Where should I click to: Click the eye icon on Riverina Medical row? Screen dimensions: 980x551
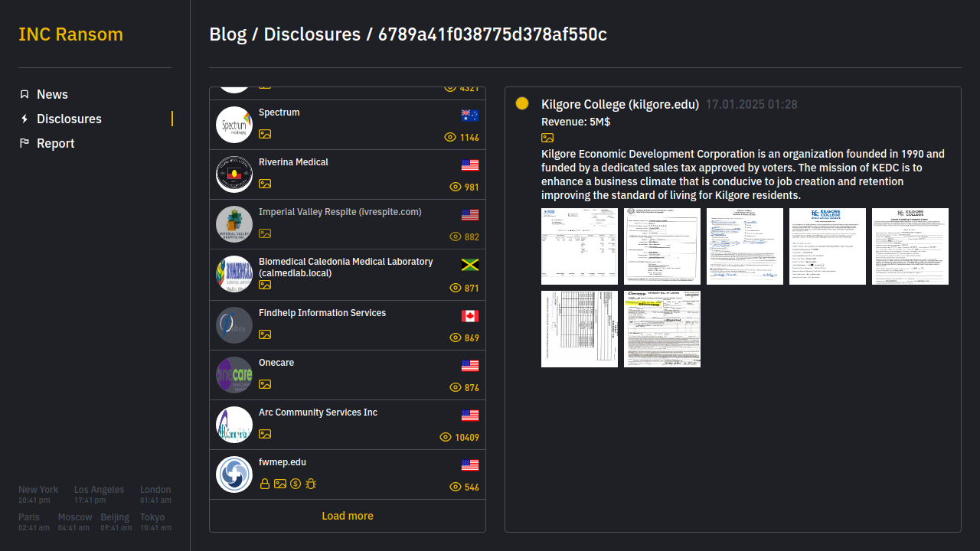pos(456,187)
